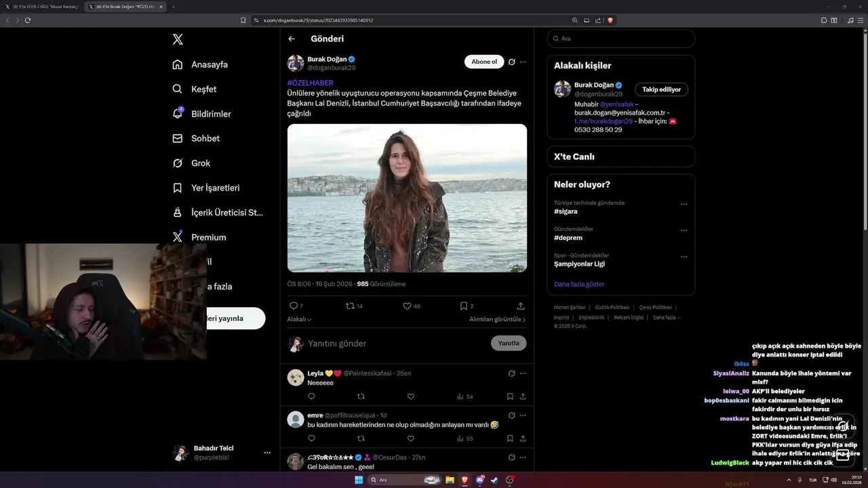The width and height of the screenshot is (868, 488).
Task: Click the Abone ol button
Action: pos(484,62)
